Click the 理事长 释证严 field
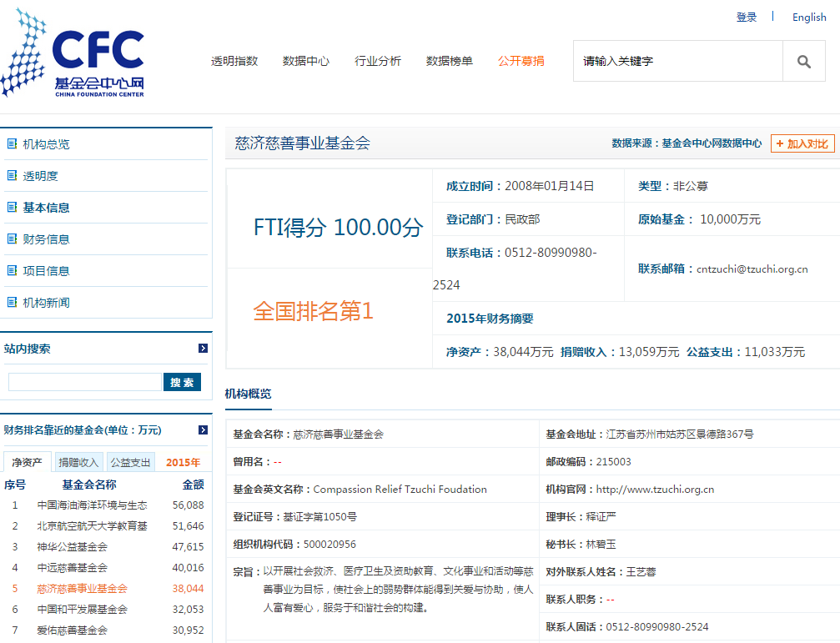The image size is (840, 643). 581,516
